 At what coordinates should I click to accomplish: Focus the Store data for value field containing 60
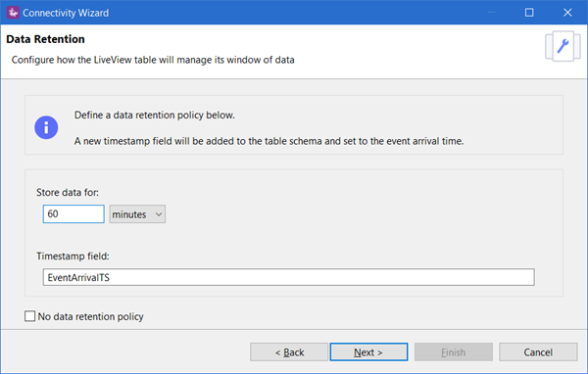coord(73,214)
